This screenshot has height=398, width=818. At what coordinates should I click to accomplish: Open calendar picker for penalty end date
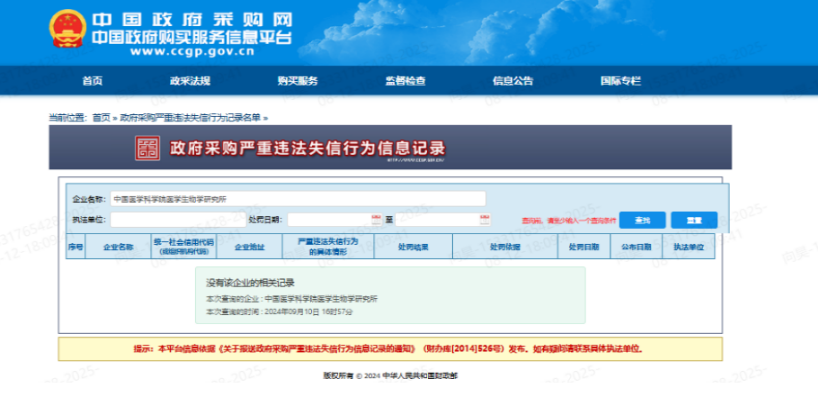485,220
